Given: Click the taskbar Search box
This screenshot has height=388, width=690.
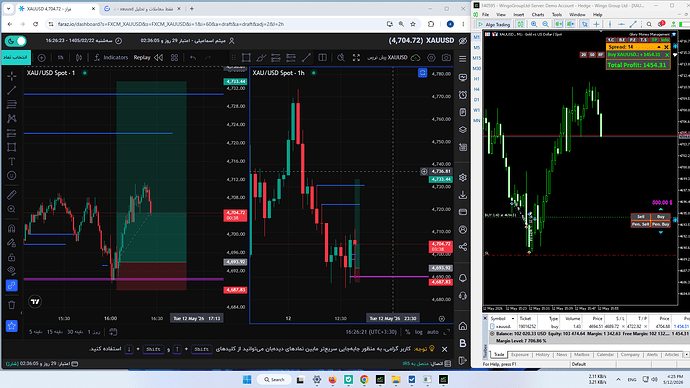Looking at the screenshot, I should pyautogui.click(x=274, y=380).
